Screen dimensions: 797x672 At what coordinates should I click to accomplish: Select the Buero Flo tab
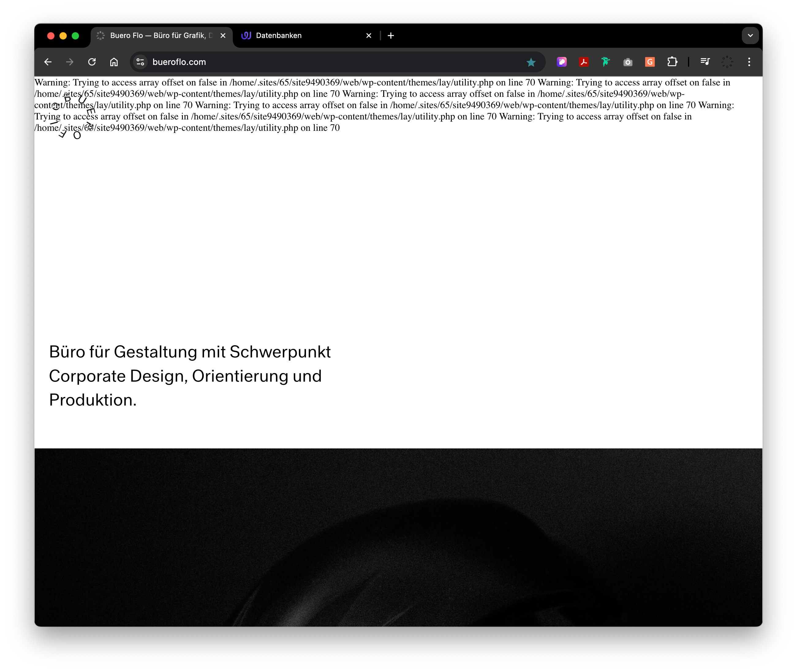[158, 36]
